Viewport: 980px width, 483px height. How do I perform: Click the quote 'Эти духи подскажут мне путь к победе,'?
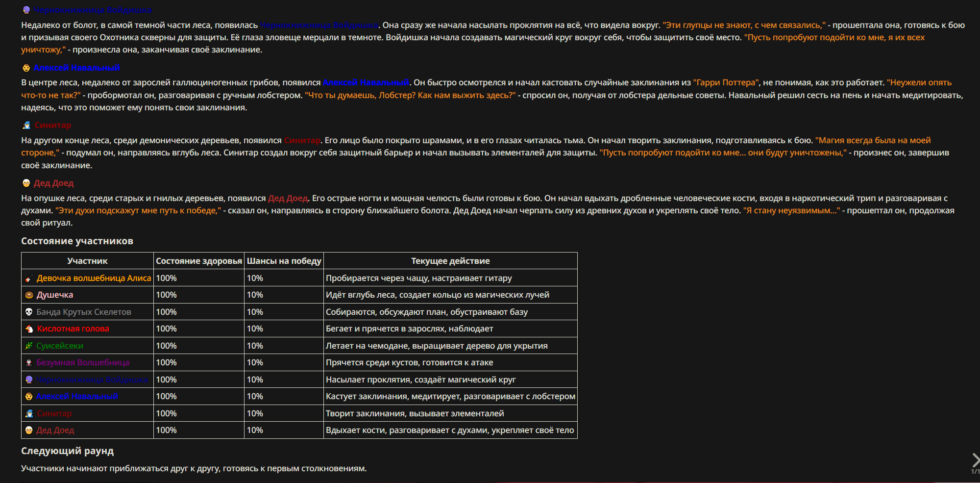coord(138,210)
